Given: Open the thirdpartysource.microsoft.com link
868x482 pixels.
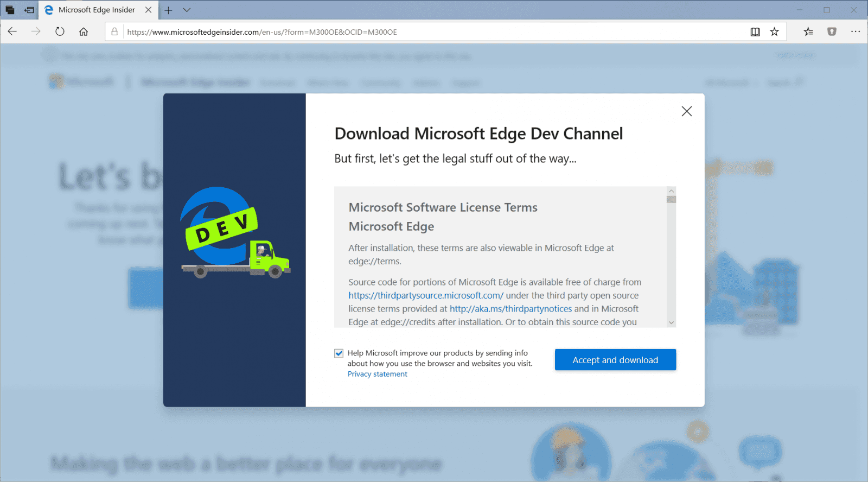Looking at the screenshot, I should point(426,295).
